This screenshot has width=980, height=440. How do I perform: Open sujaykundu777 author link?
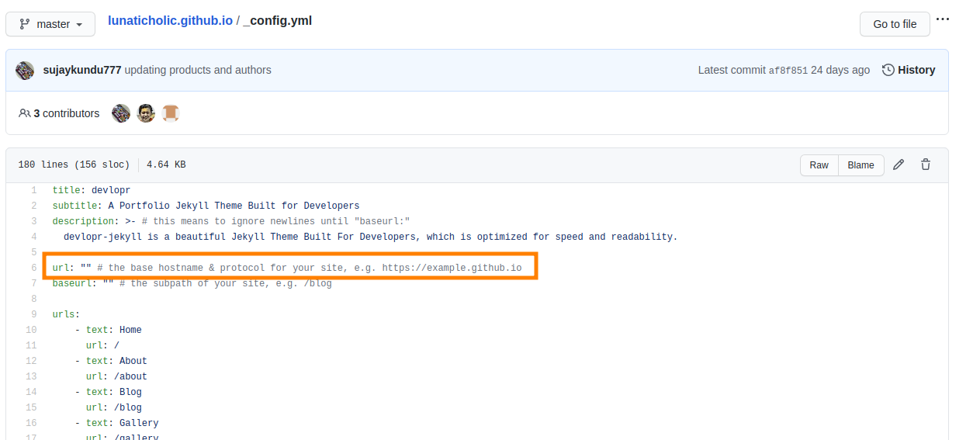[82, 70]
